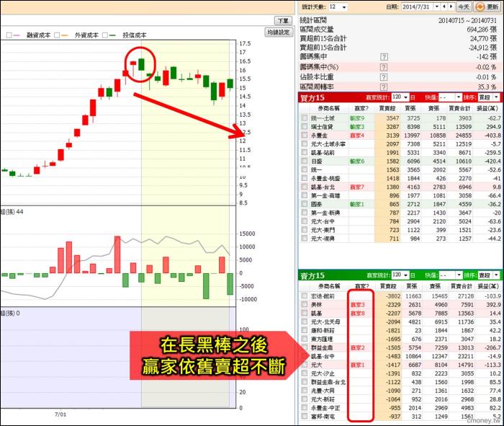This screenshot has width=504, height=426.
Task: Check the box for seller 宏遠-館前
Action: [x=304, y=296]
